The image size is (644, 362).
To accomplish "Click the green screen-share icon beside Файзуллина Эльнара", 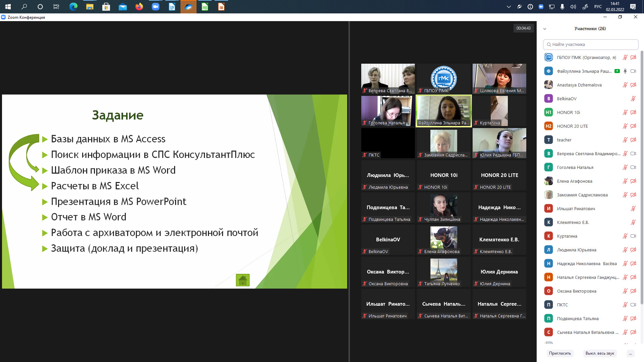I will (x=617, y=71).
